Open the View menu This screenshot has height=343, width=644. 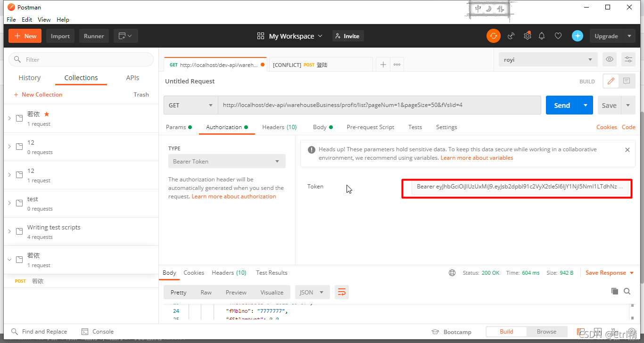pos(44,19)
